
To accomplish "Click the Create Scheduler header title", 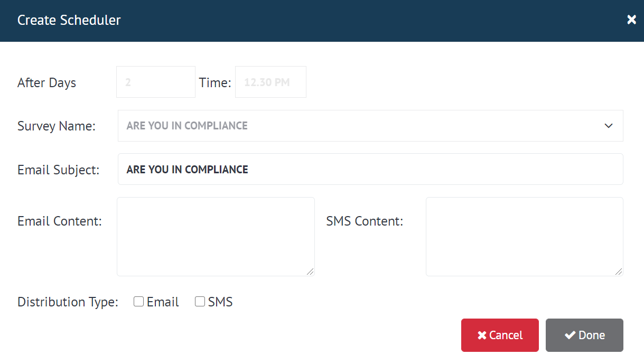I will click(x=69, y=20).
